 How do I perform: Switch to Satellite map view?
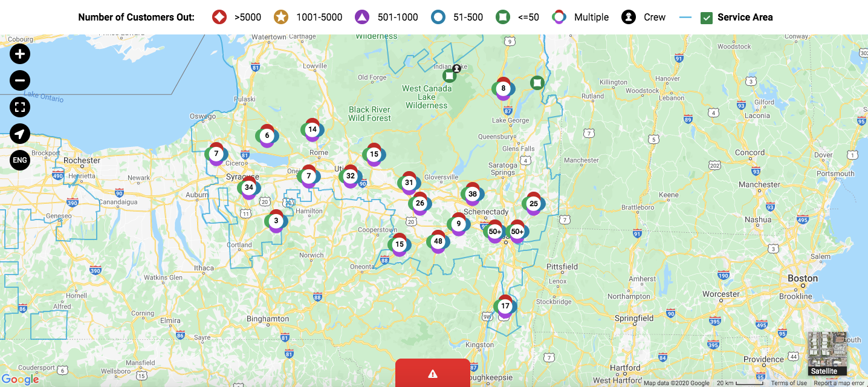click(827, 354)
